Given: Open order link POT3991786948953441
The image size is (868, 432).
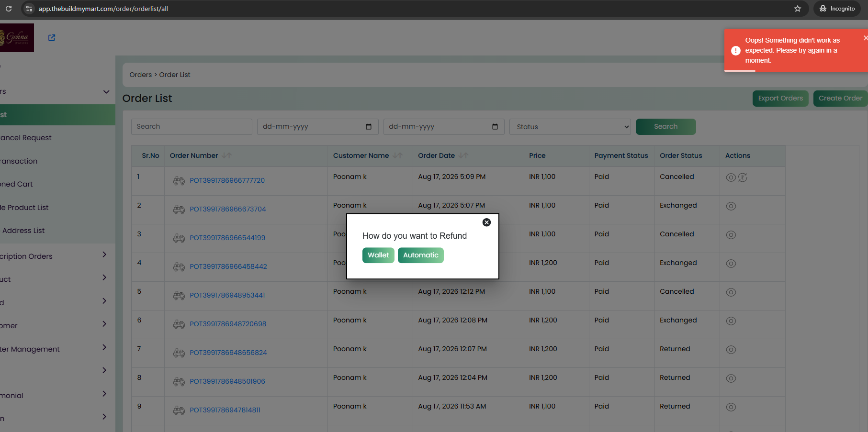Looking at the screenshot, I should [227, 295].
